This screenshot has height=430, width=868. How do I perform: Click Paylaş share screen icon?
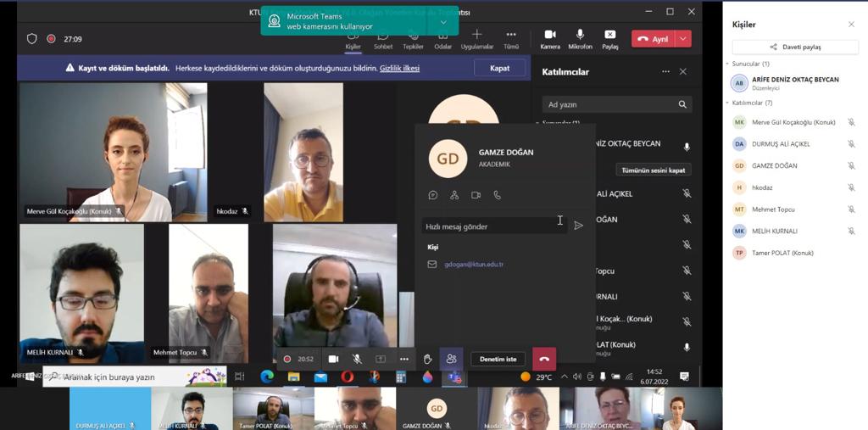610,35
